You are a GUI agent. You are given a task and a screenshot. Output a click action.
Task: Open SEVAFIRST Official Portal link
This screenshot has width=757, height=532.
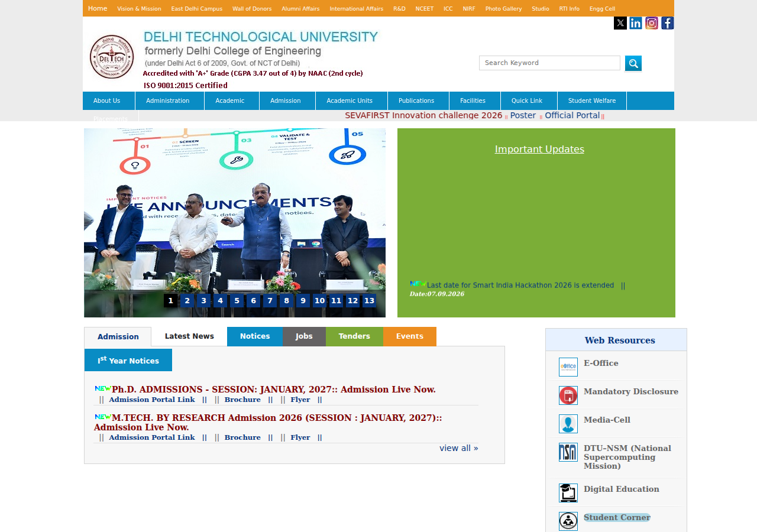[x=572, y=115]
